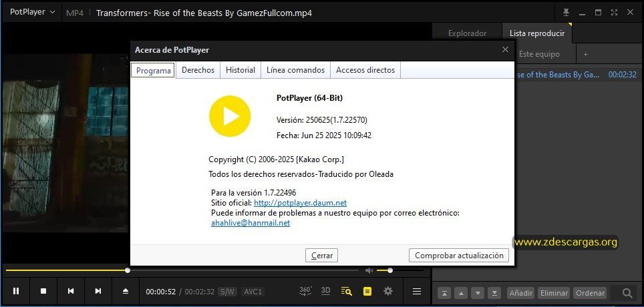Search the playlist with magnifier icon

[x=627, y=293]
